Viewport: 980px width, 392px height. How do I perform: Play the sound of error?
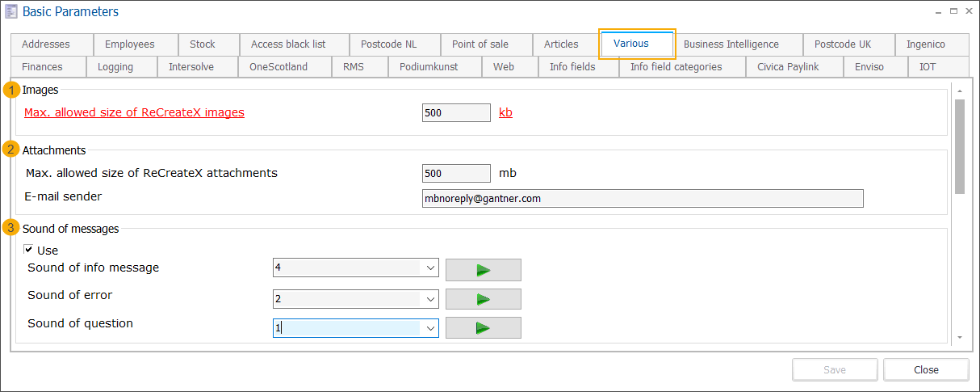click(483, 299)
